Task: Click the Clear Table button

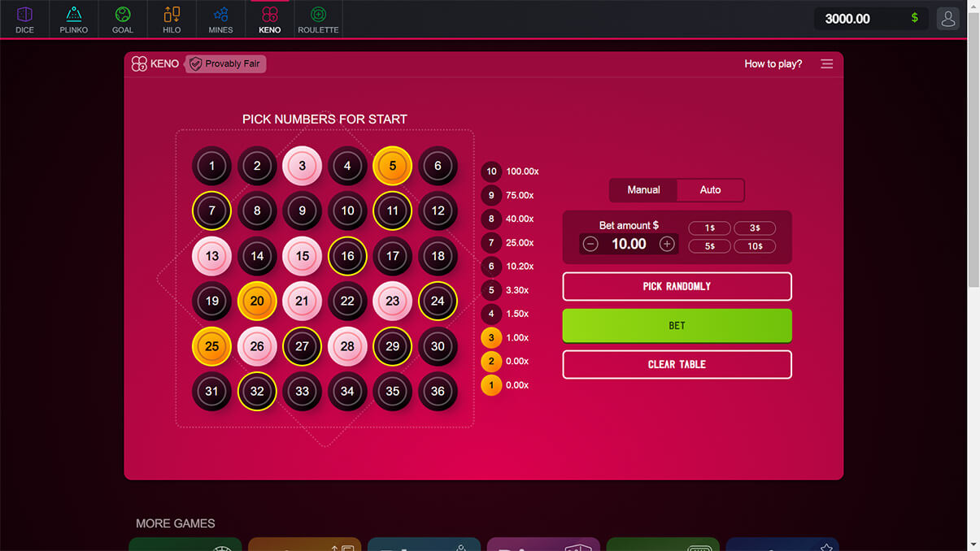Action: coord(677,364)
